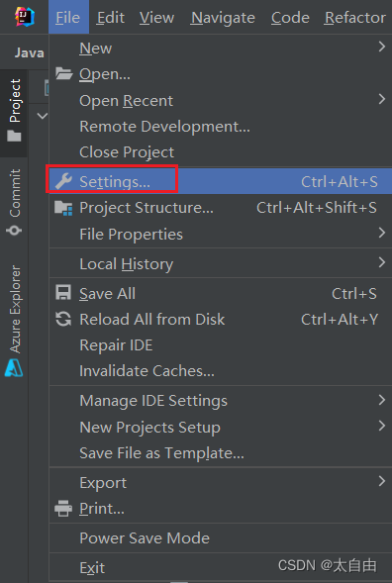The image size is (392, 583).
Task: Click the Print printer icon
Action: pos(63,508)
